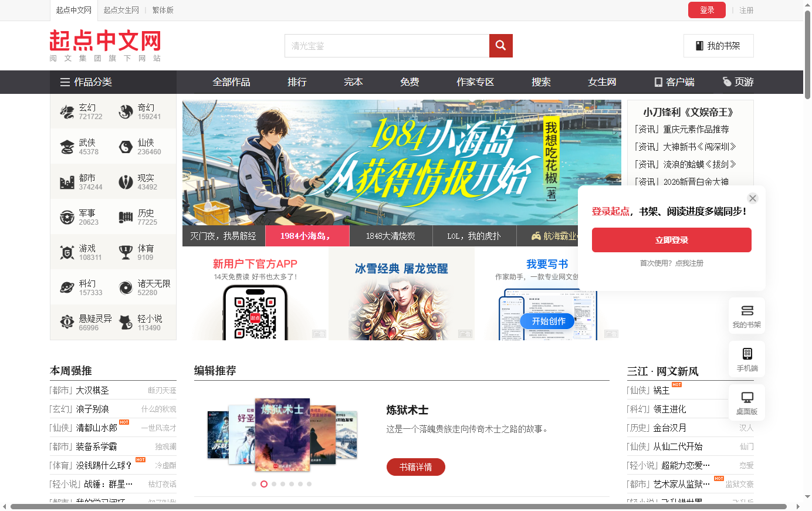The width and height of the screenshot is (812, 511).
Task: Open the 科幻 planet category icon
Action: pos(67,287)
